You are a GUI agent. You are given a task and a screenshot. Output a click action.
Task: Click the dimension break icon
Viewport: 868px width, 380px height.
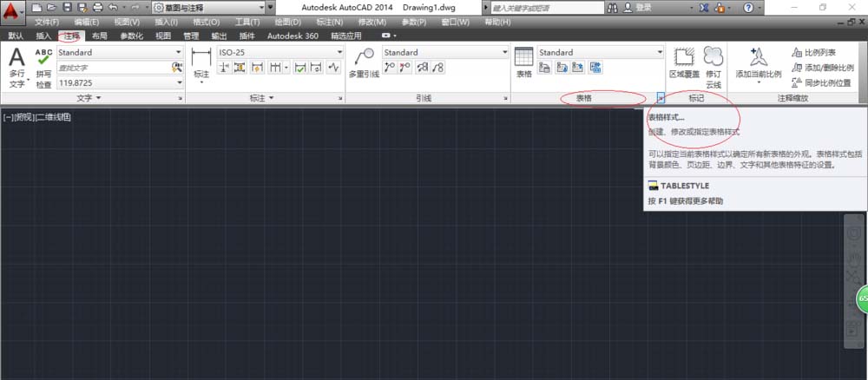224,68
